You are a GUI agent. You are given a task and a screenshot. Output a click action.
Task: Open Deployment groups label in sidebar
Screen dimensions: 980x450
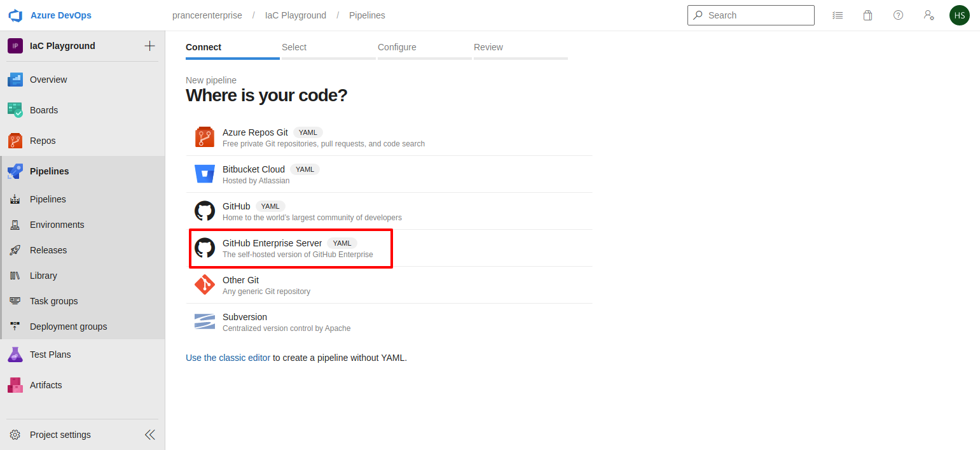pyautogui.click(x=69, y=327)
